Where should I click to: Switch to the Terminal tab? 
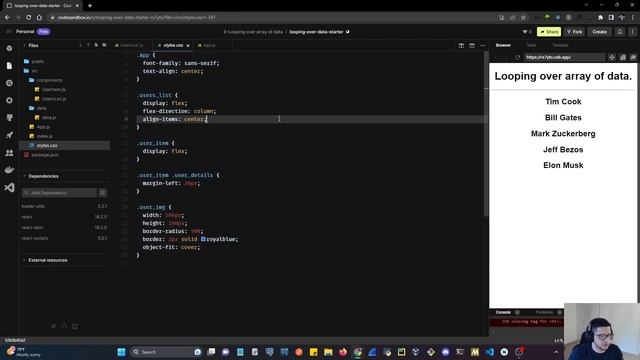pos(560,45)
